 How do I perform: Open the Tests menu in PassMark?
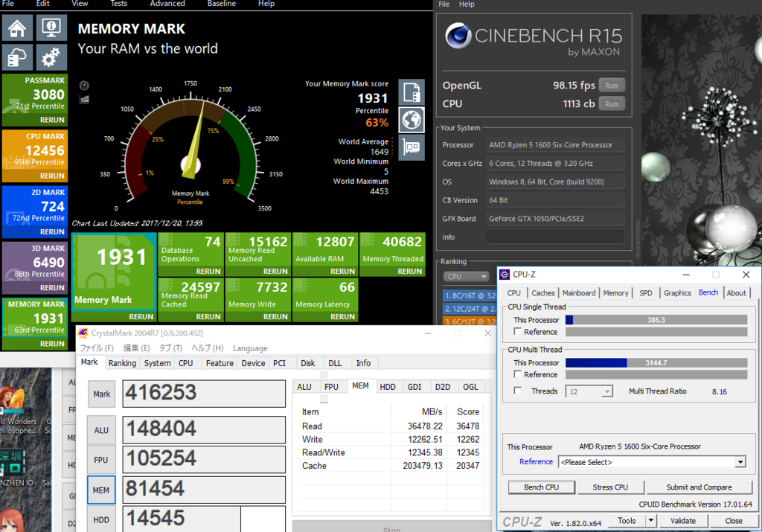click(118, 4)
